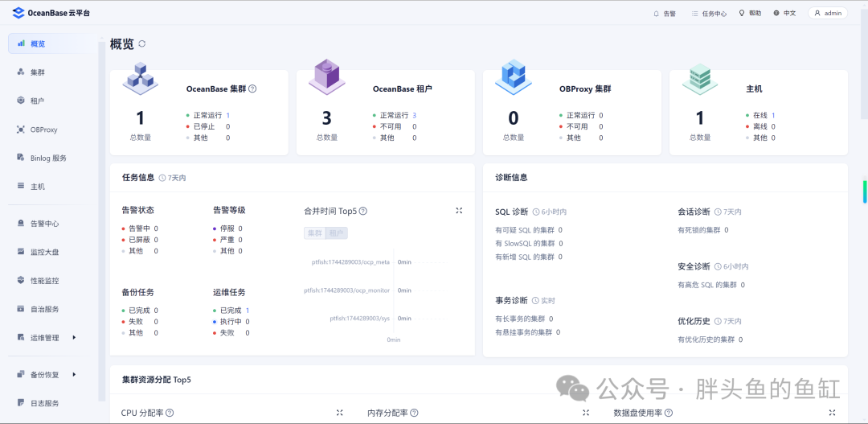868x424 pixels.
Task: Click the 自治服务 sidebar icon
Action: point(21,309)
